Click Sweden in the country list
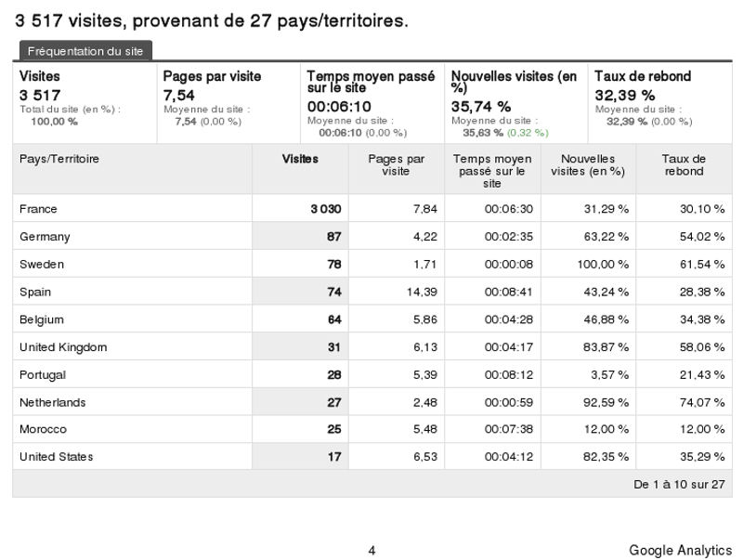Image resolution: width=743 pixels, height=560 pixels. pyautogui.click(x=42, y=265)
